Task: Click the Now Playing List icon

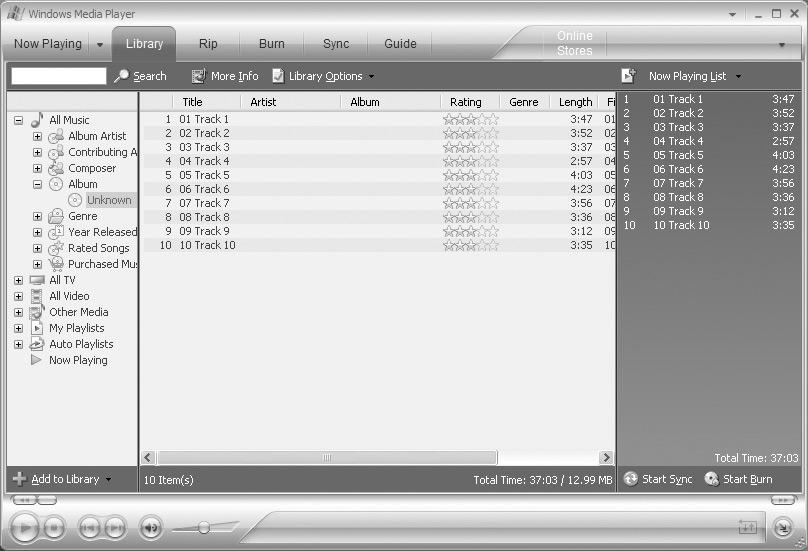Action: click(x=628, y=76)
